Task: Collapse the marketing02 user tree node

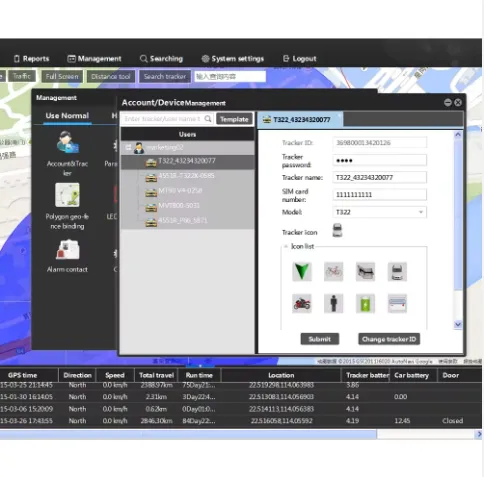Action: pos(128,147)
